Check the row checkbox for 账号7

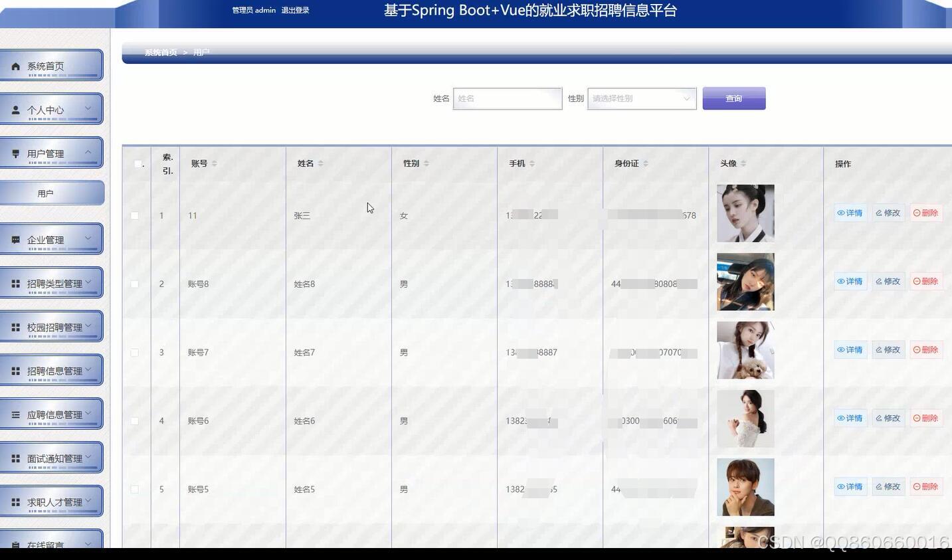[135, 352]
